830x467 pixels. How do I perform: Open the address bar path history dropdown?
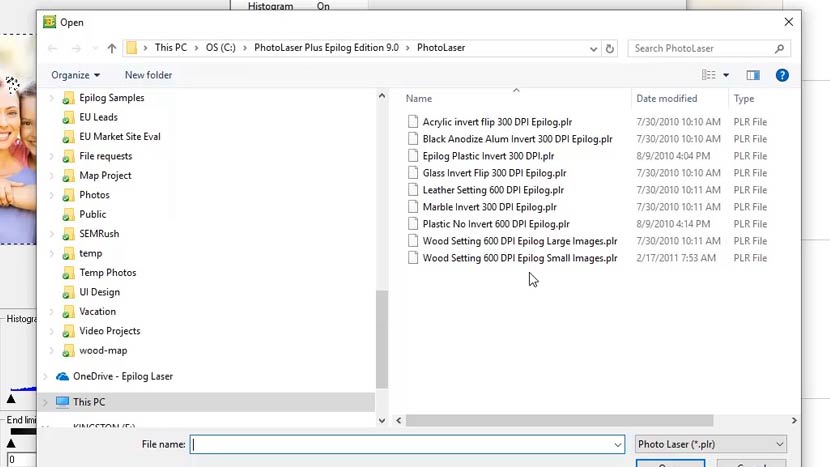point(593,48)
